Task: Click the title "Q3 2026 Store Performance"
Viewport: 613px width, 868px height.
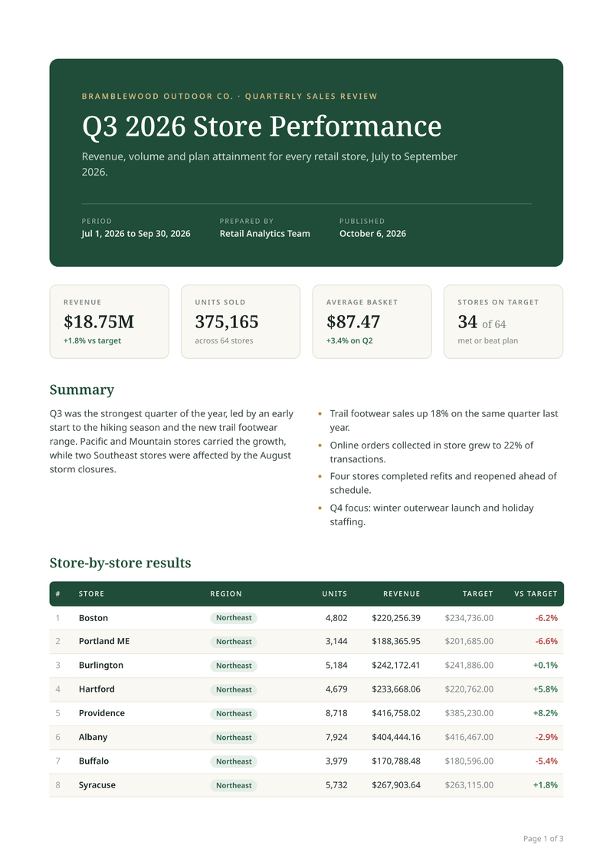Action: pyautogui.click(x=262, y=127)
